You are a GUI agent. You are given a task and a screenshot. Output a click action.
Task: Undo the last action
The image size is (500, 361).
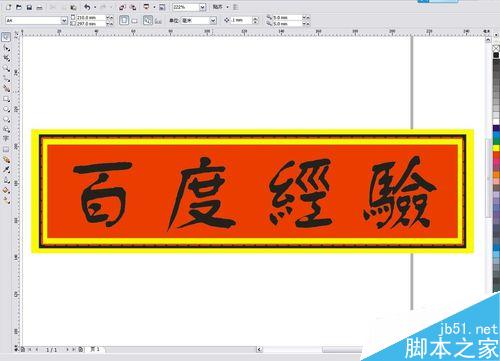(x=87, y=7)
